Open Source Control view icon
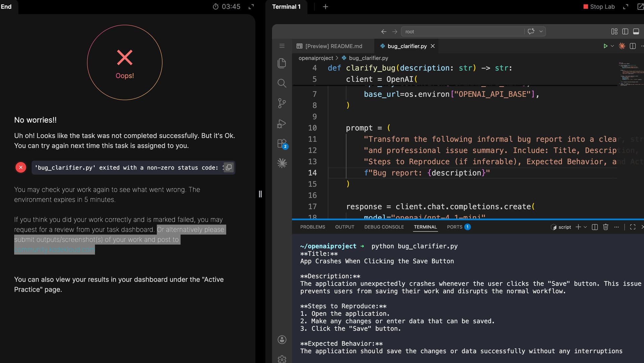Viewport: 644px width, 363px height. 282,103
